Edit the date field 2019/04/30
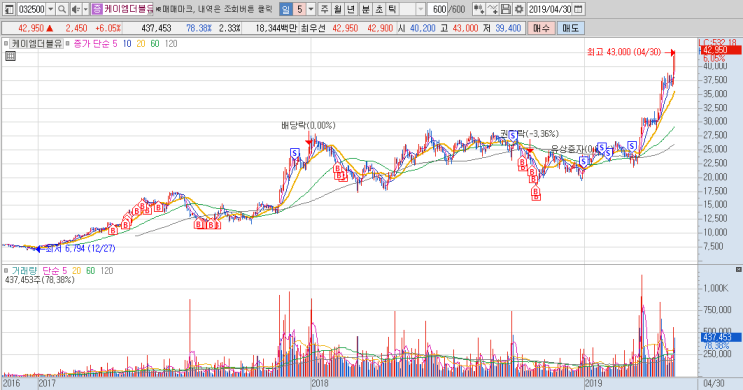The image size is (743, 390). pyautogui.click(x=550, y=9)
